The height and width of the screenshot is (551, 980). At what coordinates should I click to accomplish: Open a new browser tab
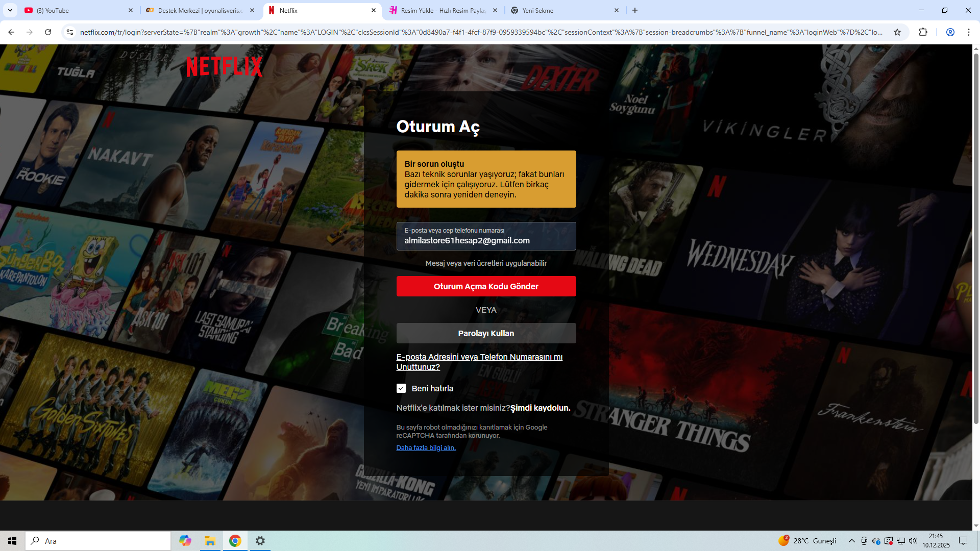click(635, 10)
